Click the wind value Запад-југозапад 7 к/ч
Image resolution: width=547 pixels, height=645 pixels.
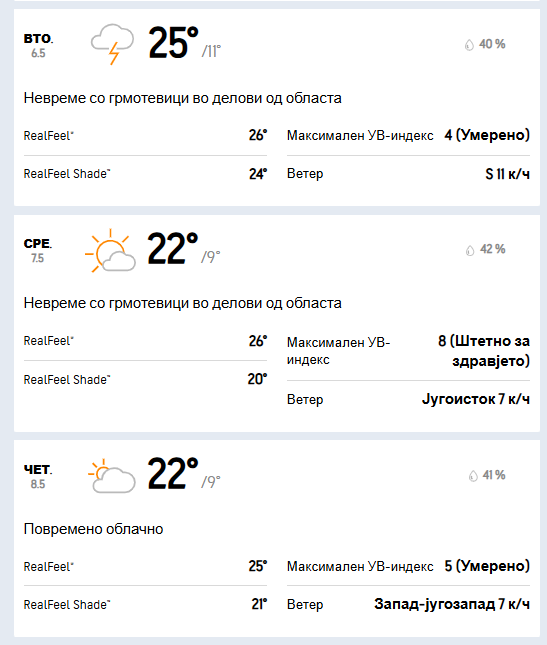coord(452,604)
